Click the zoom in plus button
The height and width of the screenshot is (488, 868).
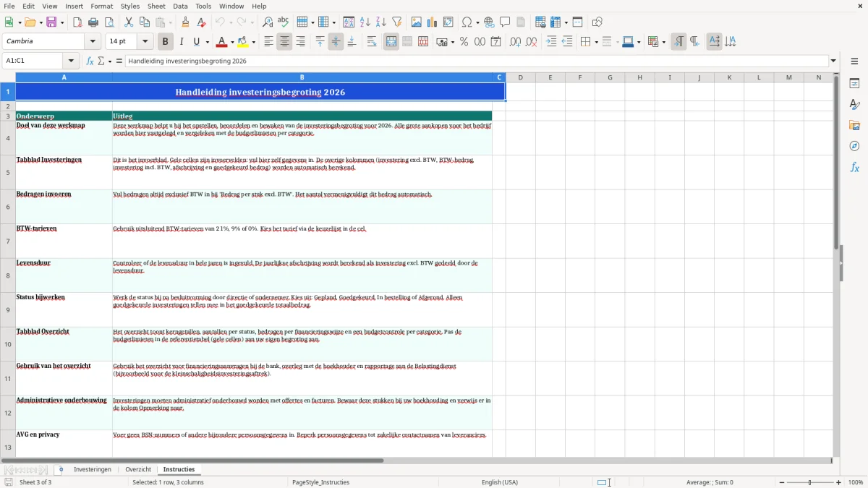click(x=839, y=482)
